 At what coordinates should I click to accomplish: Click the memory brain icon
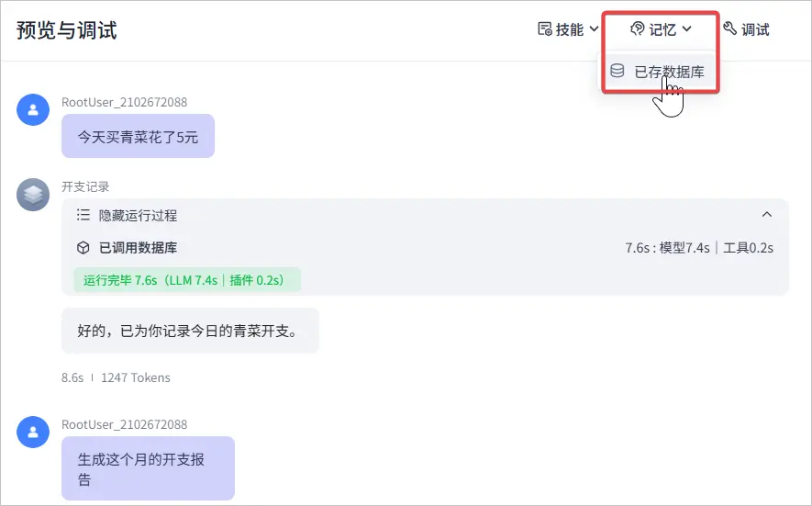(x=638, y=29)
